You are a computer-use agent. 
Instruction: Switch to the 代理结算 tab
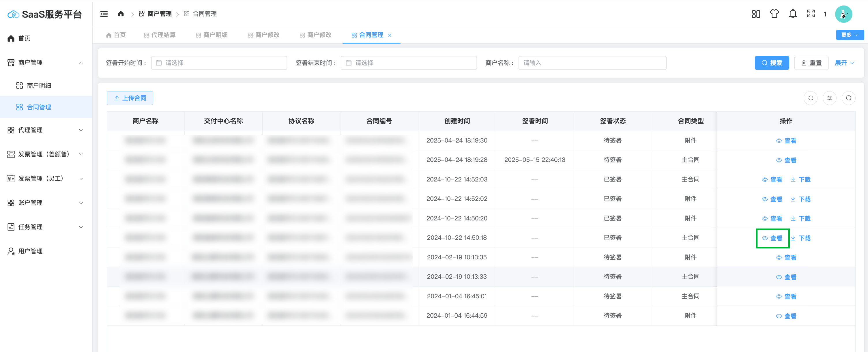pyautogui.click(x=160, y=35)
